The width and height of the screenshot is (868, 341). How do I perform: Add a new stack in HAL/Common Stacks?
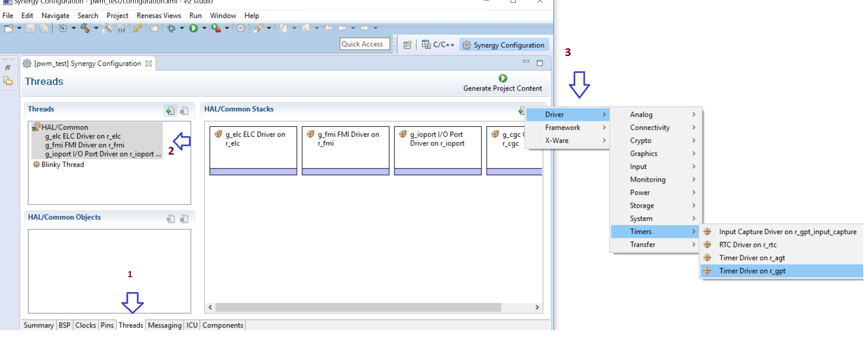coord(521,110)
